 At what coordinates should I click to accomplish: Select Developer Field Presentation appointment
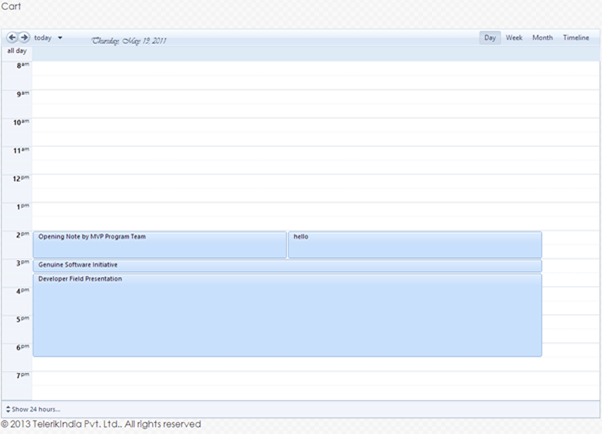point(287,314)
